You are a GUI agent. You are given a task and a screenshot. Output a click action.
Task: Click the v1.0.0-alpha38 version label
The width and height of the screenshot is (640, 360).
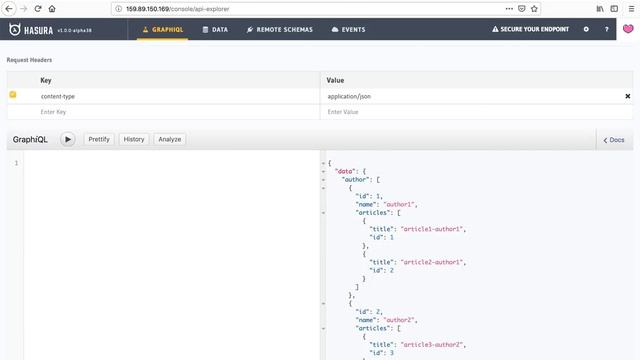pyautogui.click(x=74, y=30)
